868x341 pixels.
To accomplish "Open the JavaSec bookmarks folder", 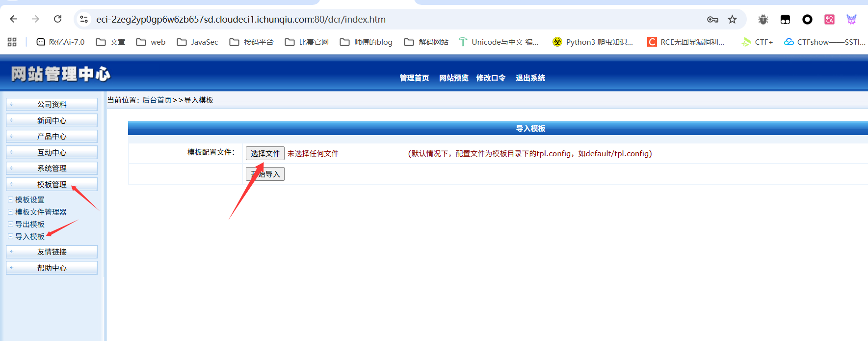I will coord(198,42).
